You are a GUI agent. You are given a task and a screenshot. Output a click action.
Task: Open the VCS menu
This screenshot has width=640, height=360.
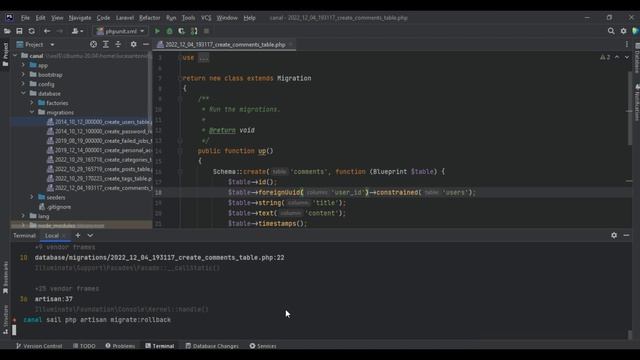pos(206,18)
